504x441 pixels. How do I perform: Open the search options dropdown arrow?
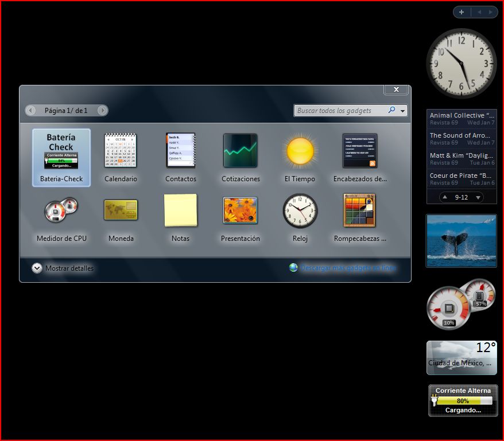pyautogui.click(x=403, y=111)
